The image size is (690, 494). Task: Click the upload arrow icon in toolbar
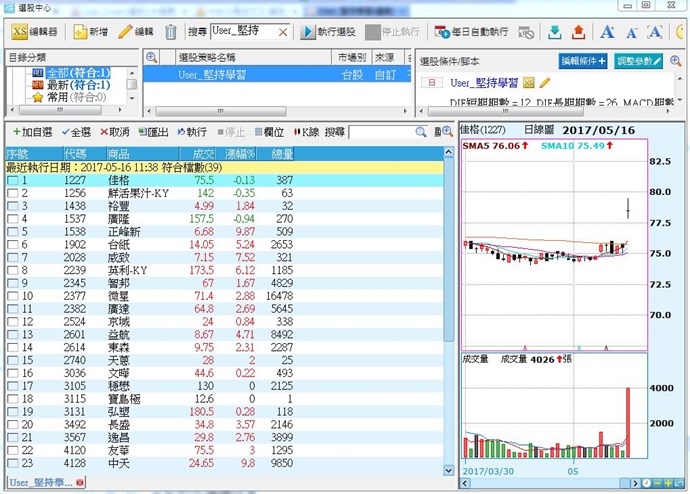(x=577, y=32)
